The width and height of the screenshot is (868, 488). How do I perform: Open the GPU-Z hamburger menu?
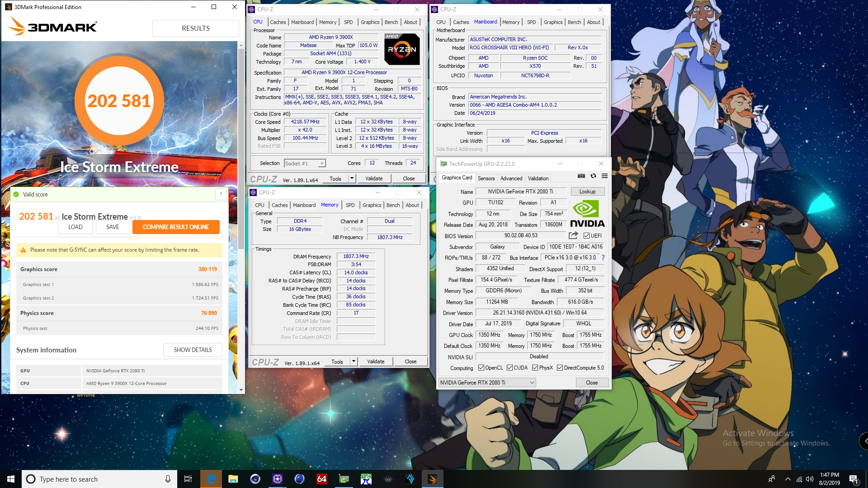(x=604, y=176)
